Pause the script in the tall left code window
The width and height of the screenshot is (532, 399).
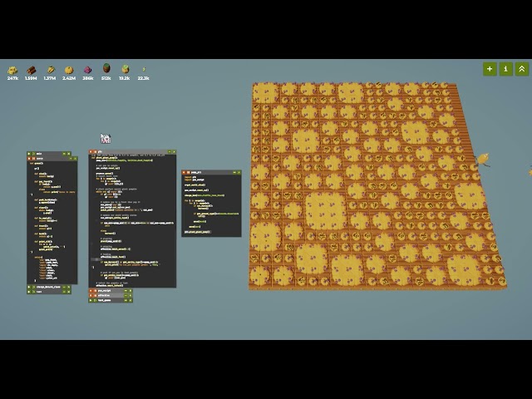point(33,159)
